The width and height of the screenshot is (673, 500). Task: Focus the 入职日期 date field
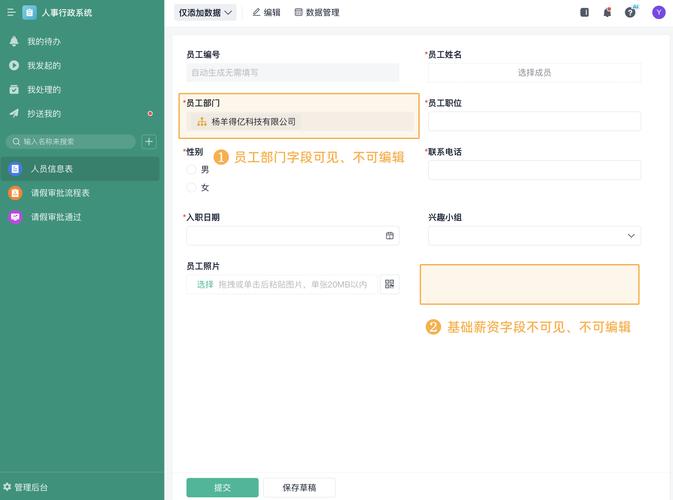[x=293, y=236]
